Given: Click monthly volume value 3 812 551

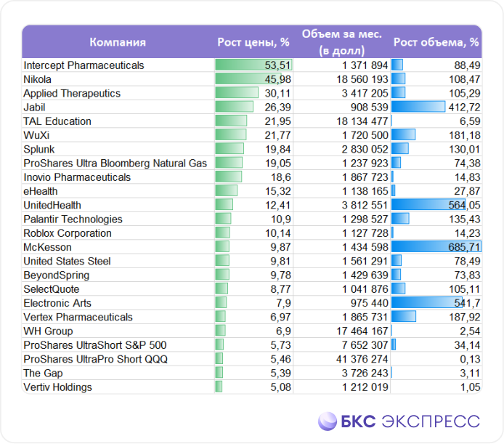Looking at the screenshot, I should click(365, 205).
